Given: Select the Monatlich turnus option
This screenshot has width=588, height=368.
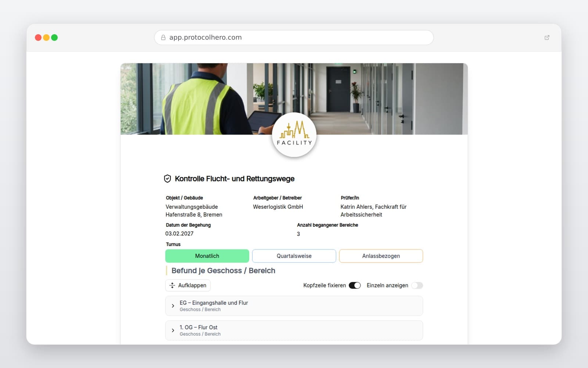Looking at the screenshot, I should coord(207,256).
